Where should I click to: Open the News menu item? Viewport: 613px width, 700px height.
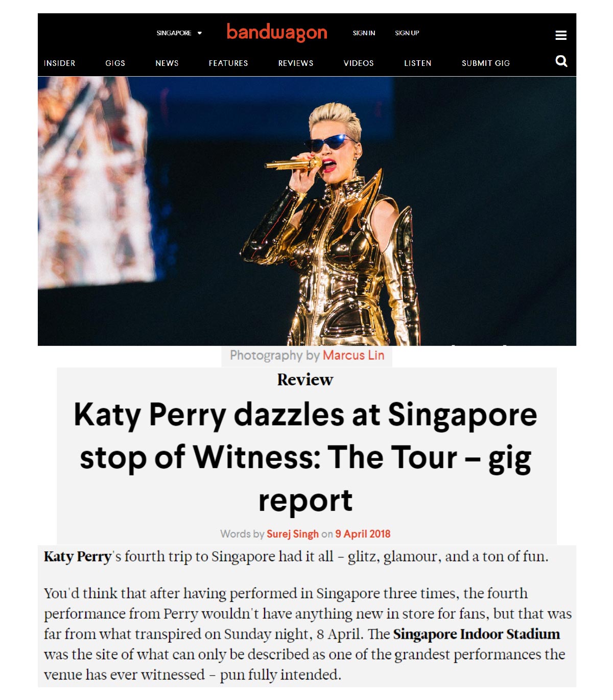point(167,63)
